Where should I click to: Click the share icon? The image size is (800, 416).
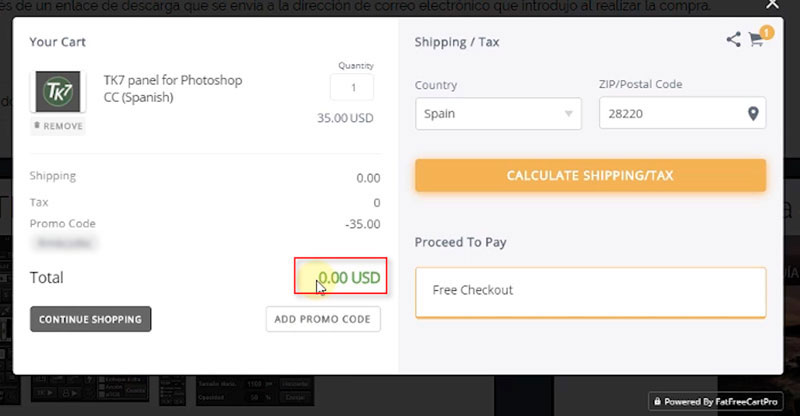[x=734, y=40]
